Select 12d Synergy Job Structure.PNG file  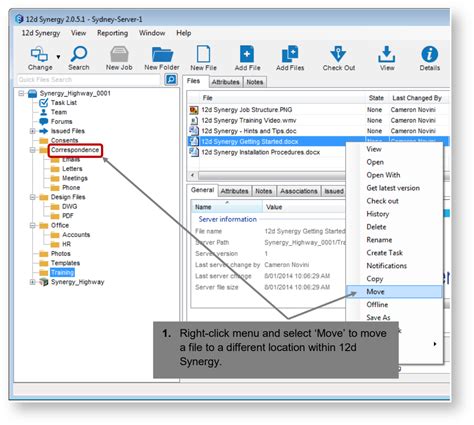click(x=247, y=110)
